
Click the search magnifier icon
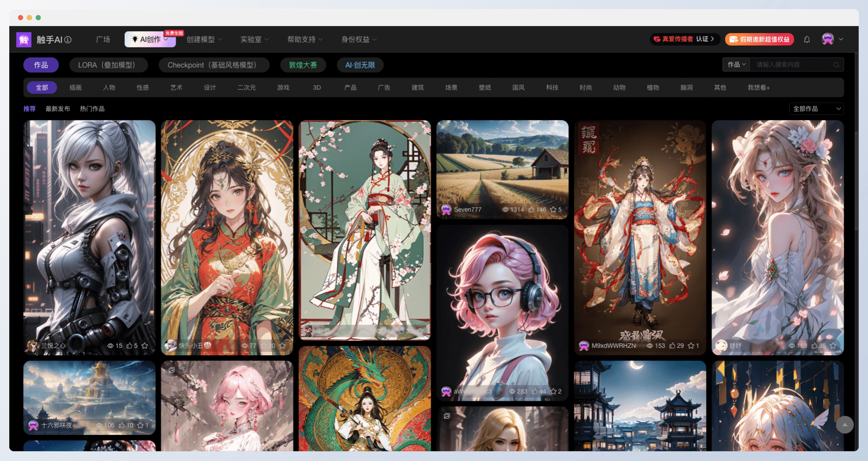pos(836,65)
